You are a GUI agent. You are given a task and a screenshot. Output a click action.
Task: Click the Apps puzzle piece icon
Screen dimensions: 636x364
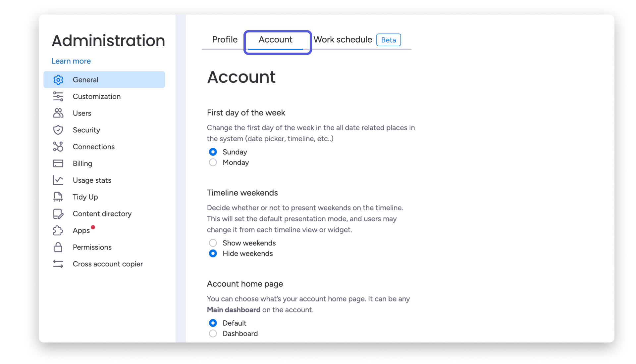[x=58, y=231]
